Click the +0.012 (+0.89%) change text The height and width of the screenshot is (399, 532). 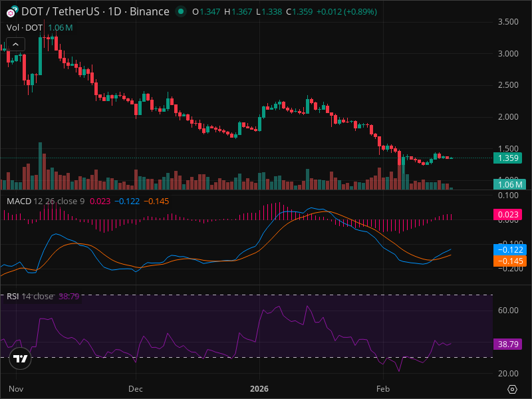(x=346, y=12)
